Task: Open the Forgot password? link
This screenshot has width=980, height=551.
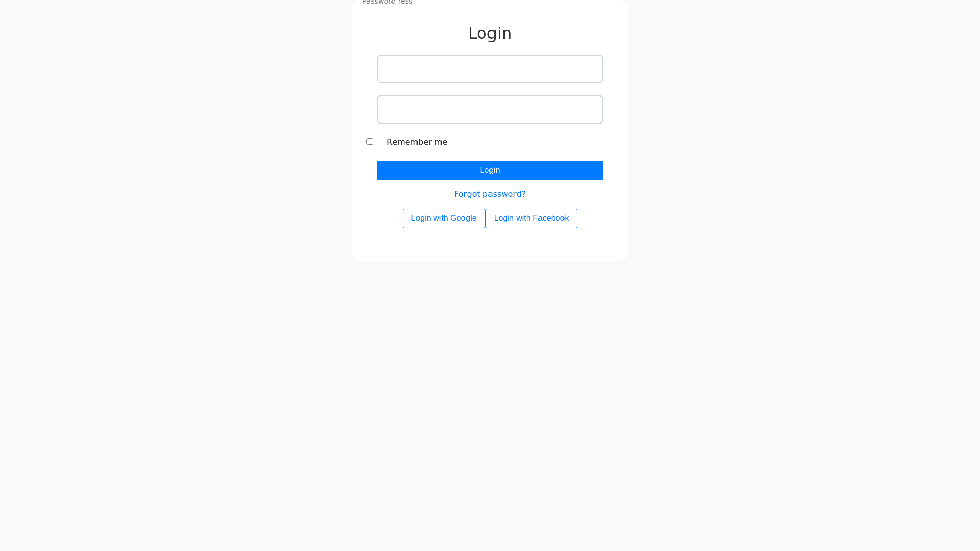Action: (490, 194)
